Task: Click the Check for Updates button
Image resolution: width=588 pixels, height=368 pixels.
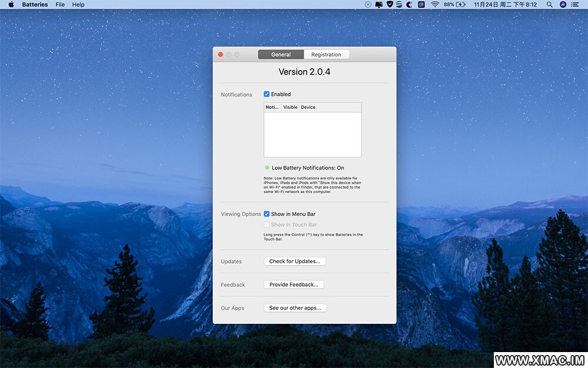Action: point(295,261)
